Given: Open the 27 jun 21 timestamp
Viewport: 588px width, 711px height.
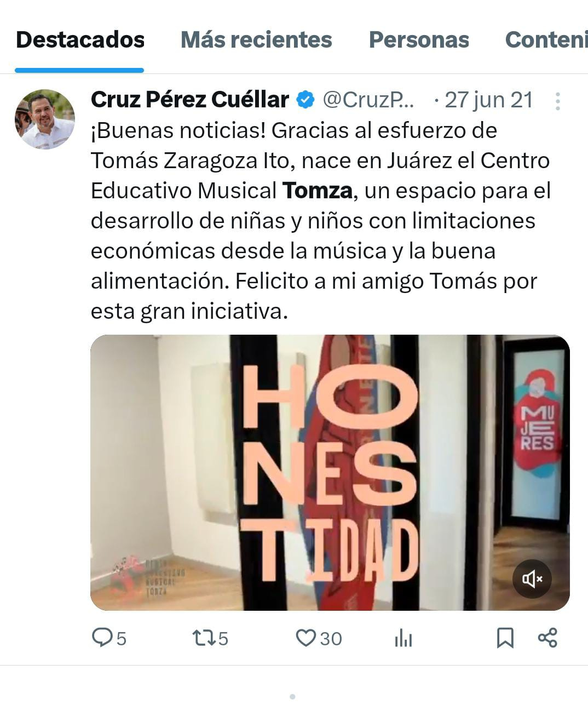Looking at the screenshot, I should pyautogui.click(x=488, y=100).
